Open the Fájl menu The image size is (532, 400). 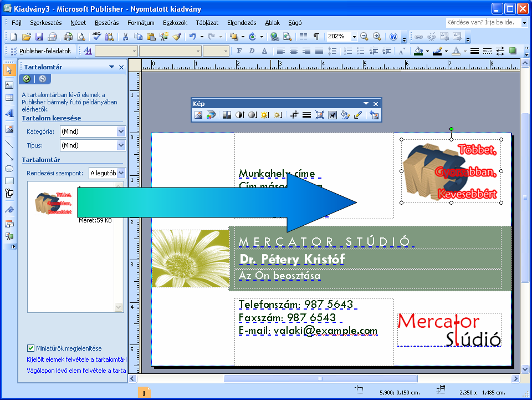pos(17,23)
